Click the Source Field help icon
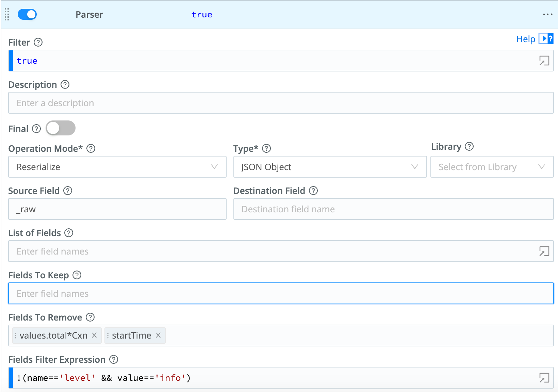558x392 pixels. tap(68, 191)
